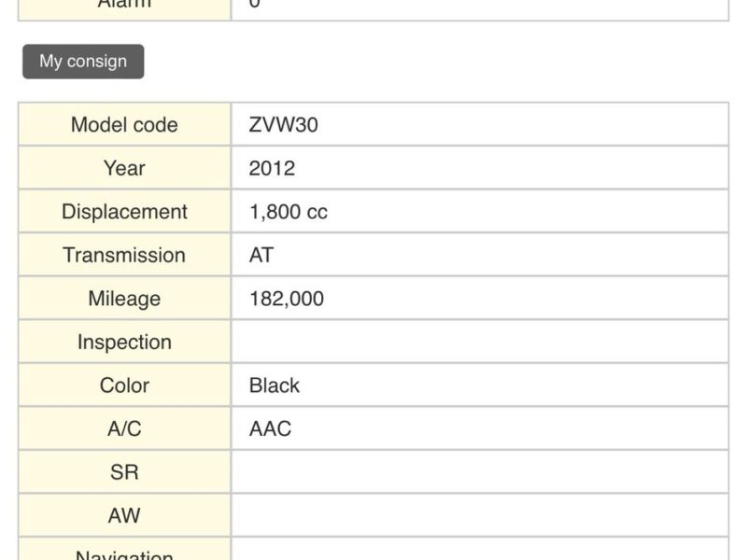Click the Color label cell

point(124,385)
